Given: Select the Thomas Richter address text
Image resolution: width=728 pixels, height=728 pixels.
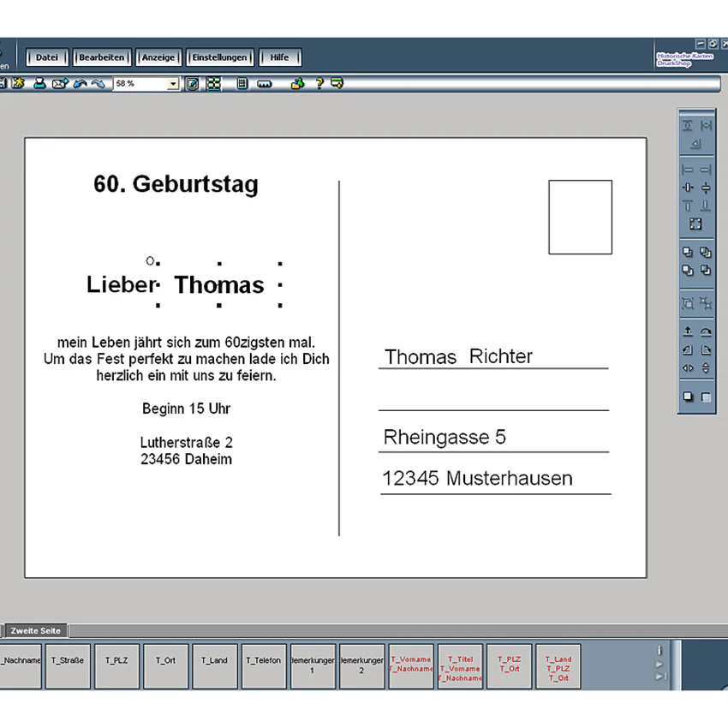Looking at the screenshot, I should pos(458,356).
